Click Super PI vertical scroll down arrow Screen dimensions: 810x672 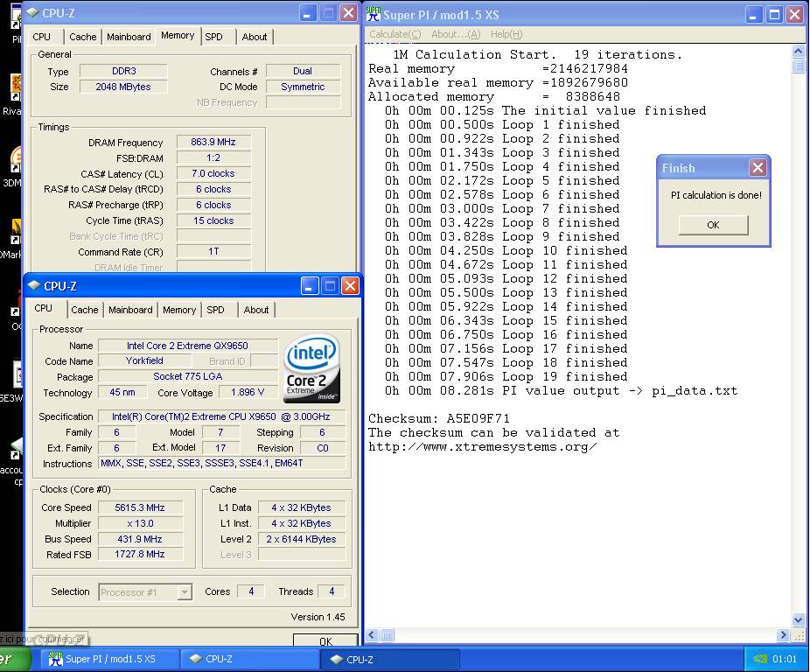click(798, 619)
